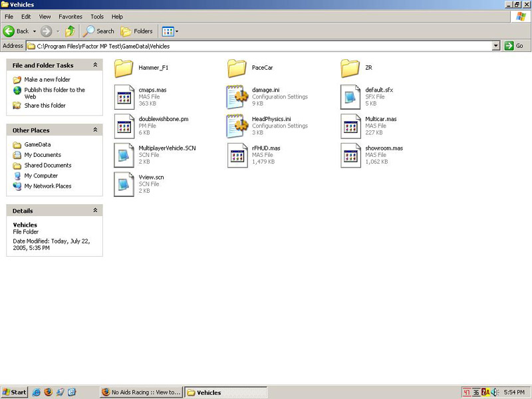Select the showroom.mas file icon
The width and height of the screenshot is (532, 399).
350,156
